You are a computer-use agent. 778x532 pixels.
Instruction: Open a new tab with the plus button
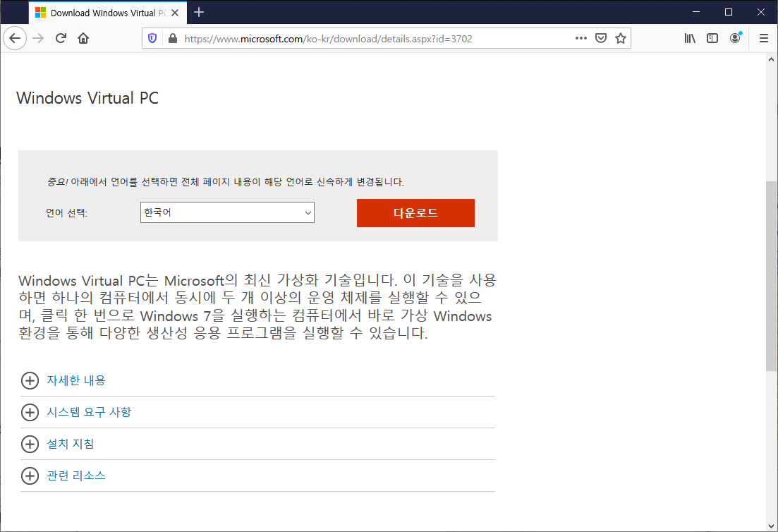pos(199,13)
